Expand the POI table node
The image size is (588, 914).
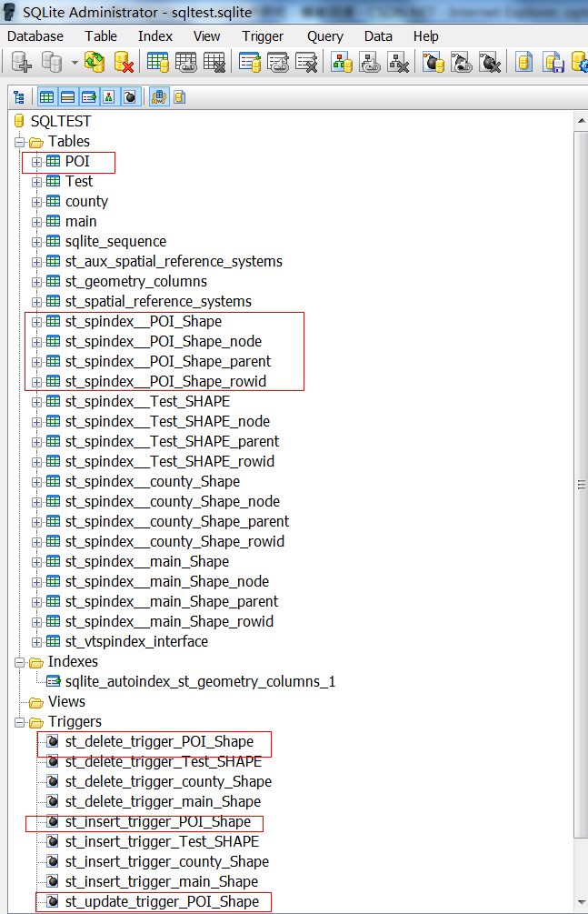[36, 162]
